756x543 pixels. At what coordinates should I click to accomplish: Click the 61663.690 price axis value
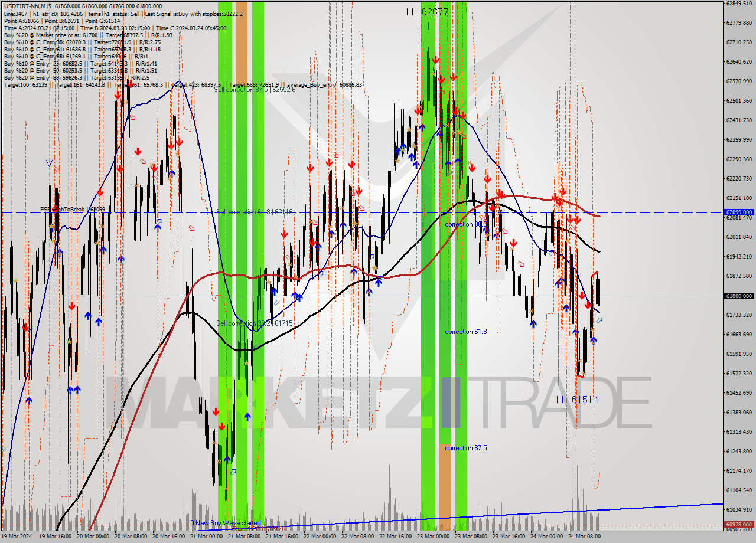[x=738, y=334]
